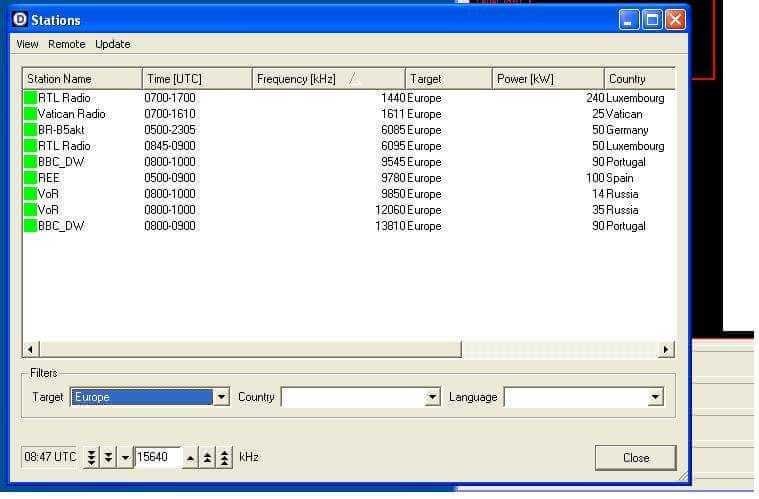Open the Country filter dropdown

[432, 397]
